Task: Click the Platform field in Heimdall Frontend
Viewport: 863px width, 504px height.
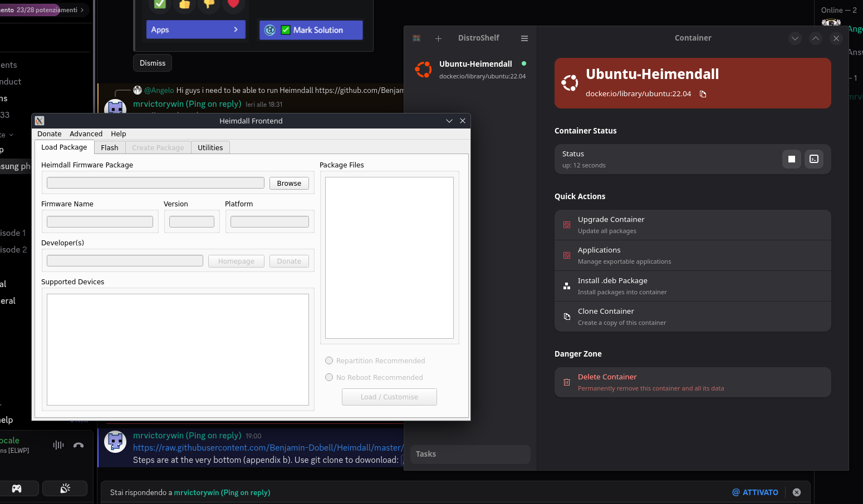Action: tap(269, 222)
